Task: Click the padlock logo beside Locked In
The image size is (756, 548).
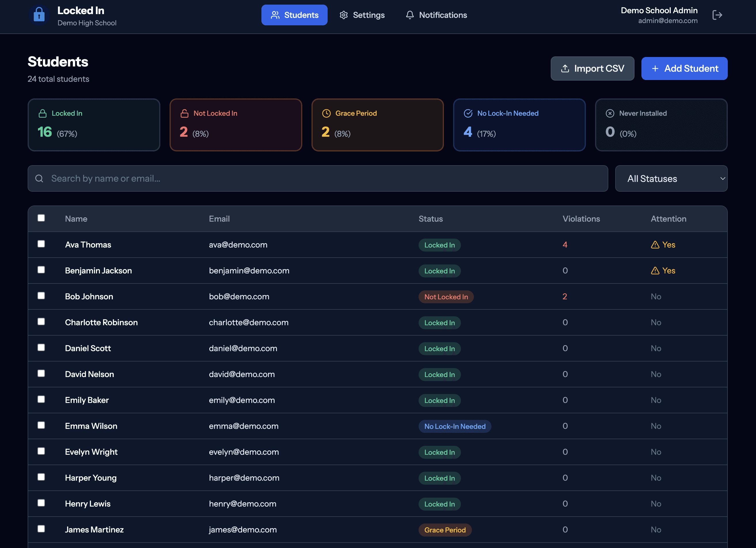Action: 39,15
